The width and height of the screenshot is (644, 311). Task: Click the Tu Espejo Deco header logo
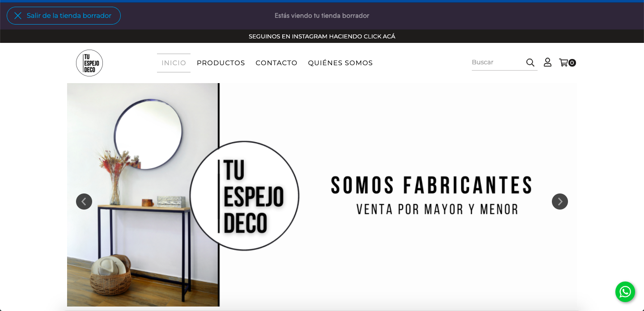[89, 63]
